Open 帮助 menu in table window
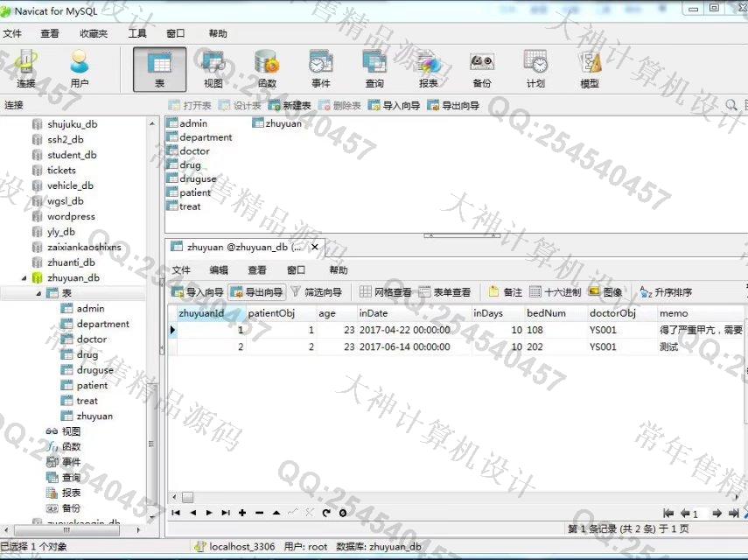Viewport: 748px width, 560px height. (339, 270)
